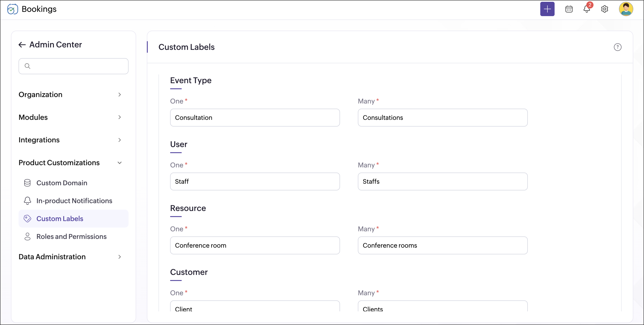Click the help question mark icon
Viewport: 644px width, 325px height.
click(x=617, y=47)
